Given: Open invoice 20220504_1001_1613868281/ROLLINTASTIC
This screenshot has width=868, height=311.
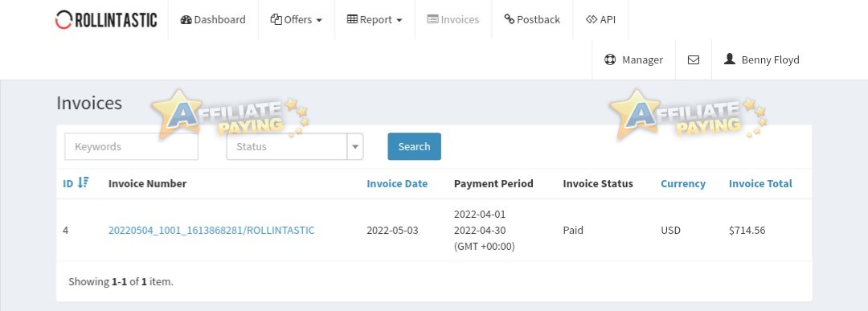Looking at the screenshot, I should [211, 230].
